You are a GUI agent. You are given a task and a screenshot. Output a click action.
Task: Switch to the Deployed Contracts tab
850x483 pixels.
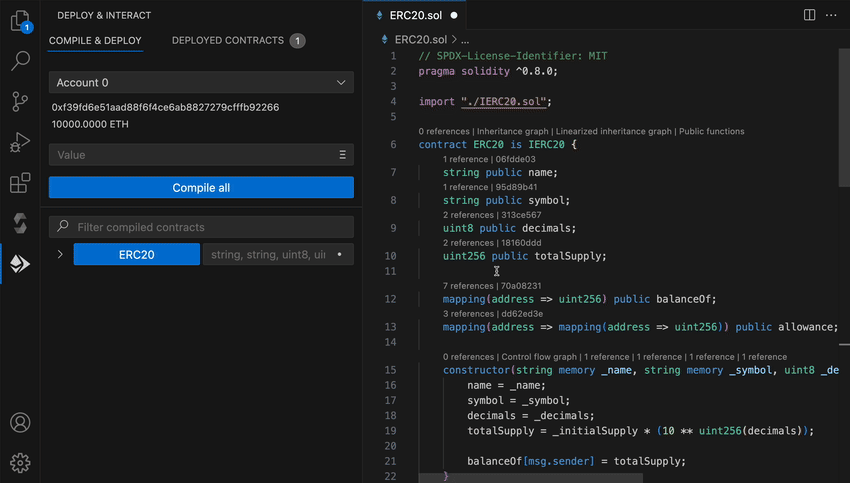228,41
